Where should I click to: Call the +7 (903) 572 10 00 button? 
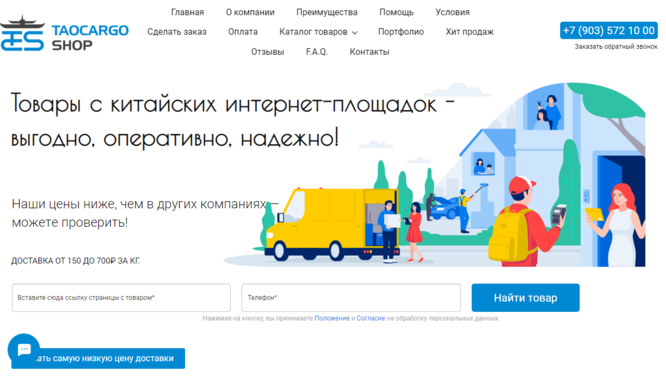click(x=608, y=31)
